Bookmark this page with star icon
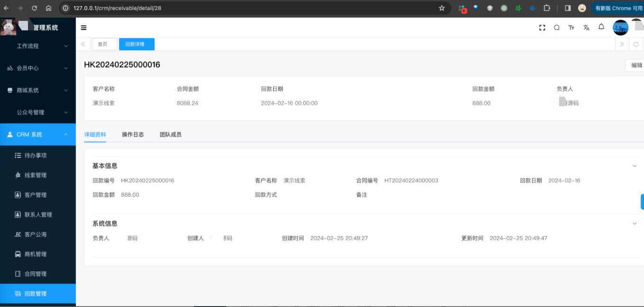Screen dimensions: 644x307 (x=442, y=8)
